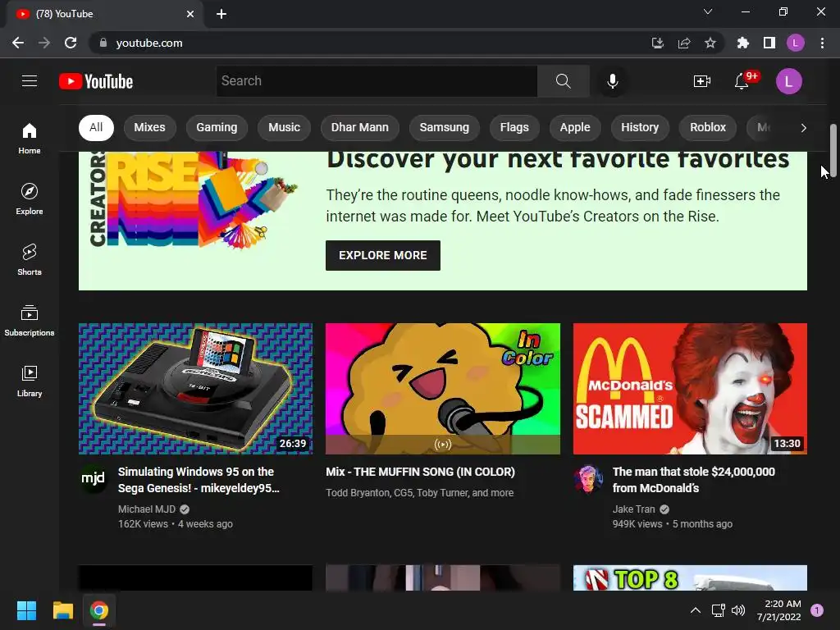Click Chrome icon in taskbar
The height and width of the screenshot is (630, 840).
click(x=99, y=610)
